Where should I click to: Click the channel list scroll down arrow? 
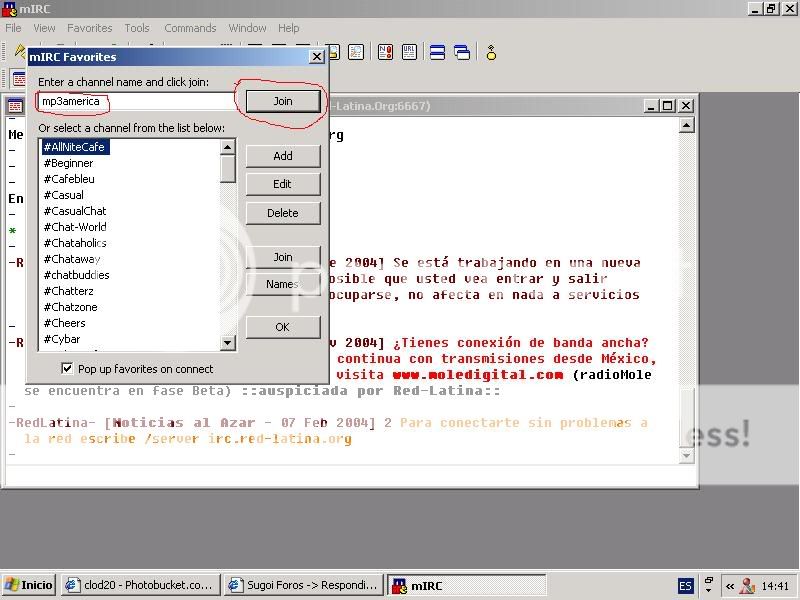(228, 342)
